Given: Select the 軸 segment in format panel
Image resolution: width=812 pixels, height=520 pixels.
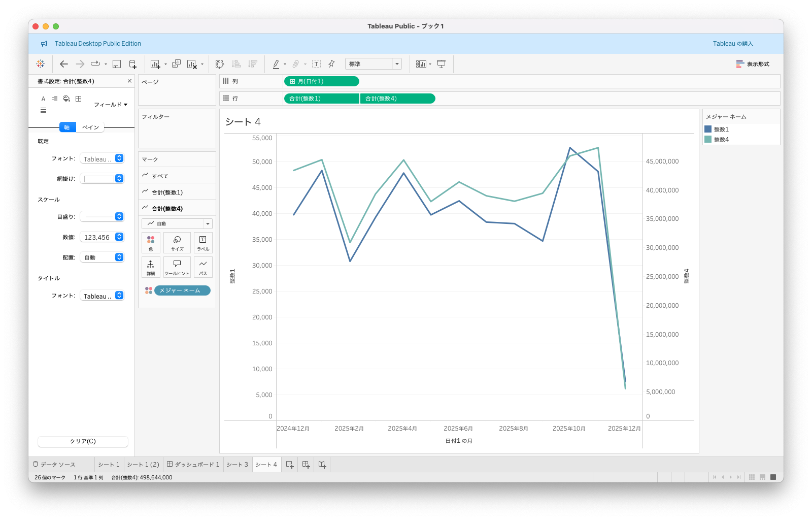Looking at the screenshot, I should (x=67, y=127).
